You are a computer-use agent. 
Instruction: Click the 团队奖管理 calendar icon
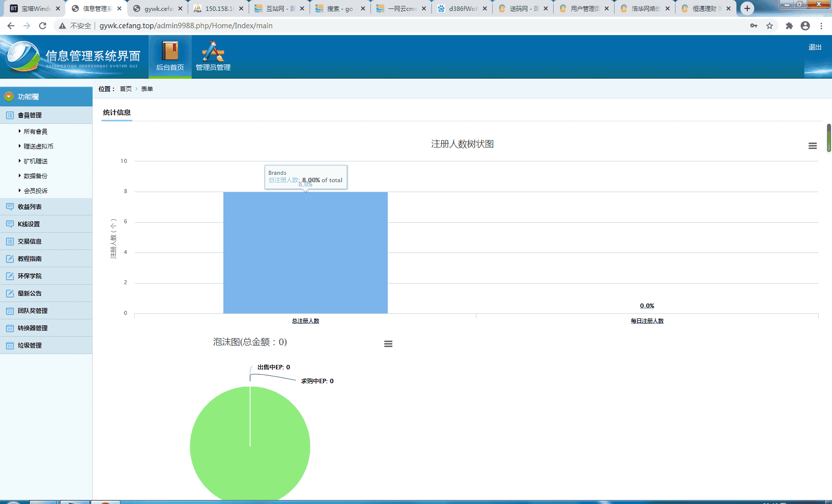(10, 310)
